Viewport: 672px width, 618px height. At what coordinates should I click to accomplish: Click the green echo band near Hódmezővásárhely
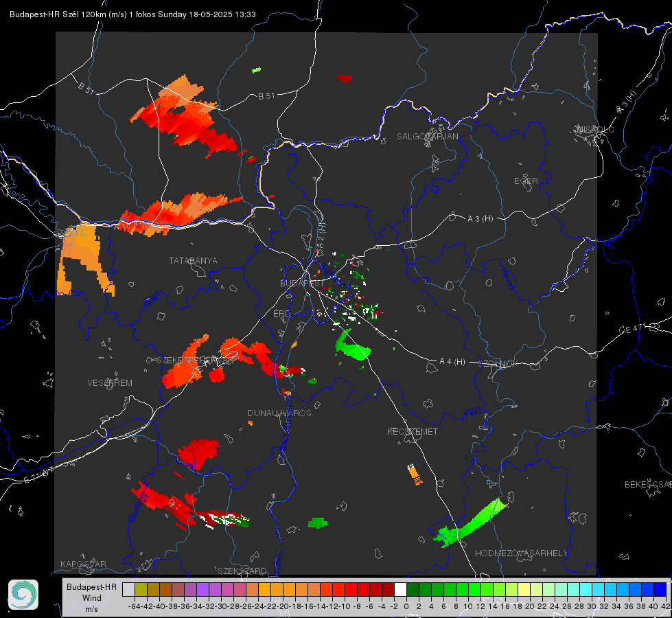click(472, 523)
